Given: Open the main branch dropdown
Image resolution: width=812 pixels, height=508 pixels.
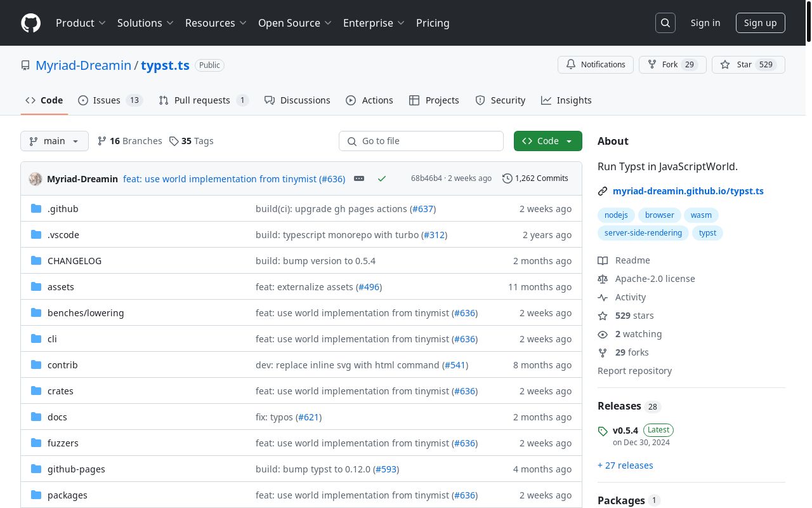Looking at the screenshot, I should click(55, 141).
